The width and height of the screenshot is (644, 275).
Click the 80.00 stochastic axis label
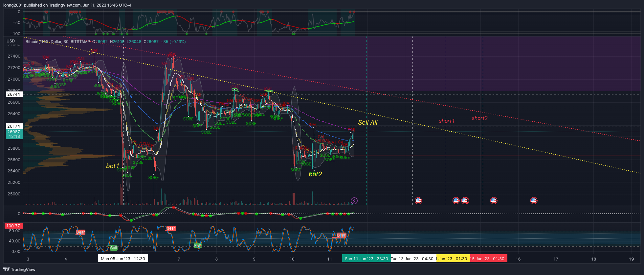14,231
